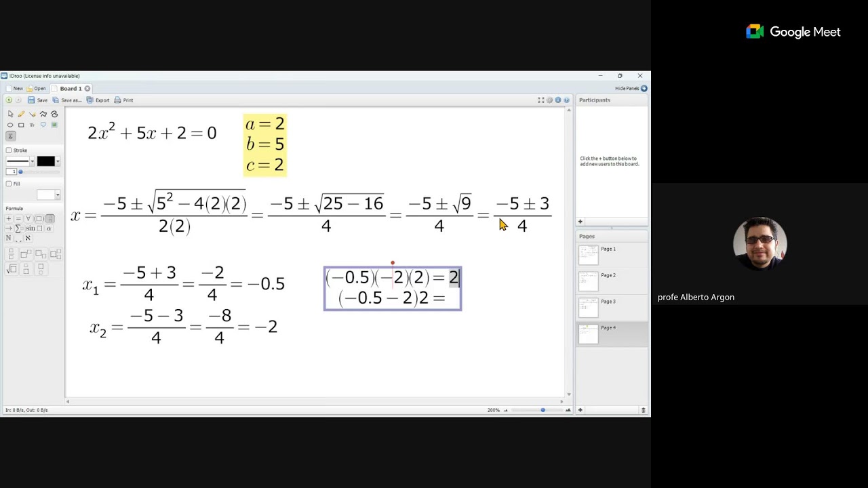Click the Google Meet logo
The width and height of the screenshot is (868, 488).
[x=793, y=32]
